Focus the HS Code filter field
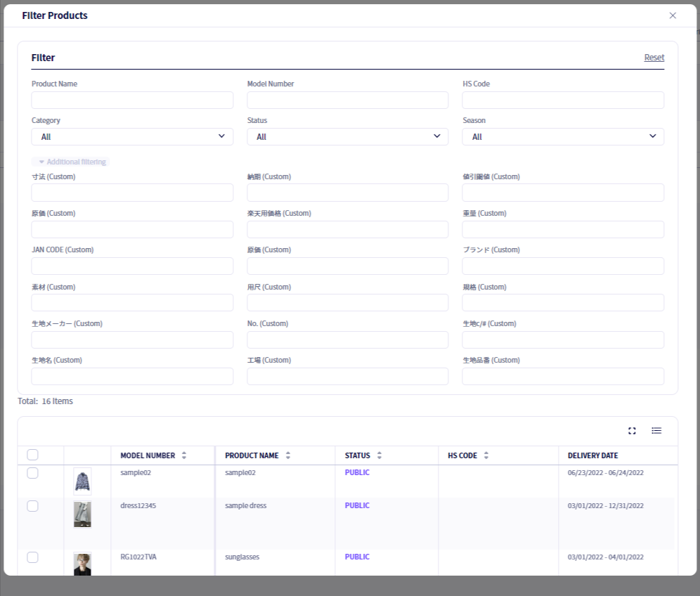The height and width of the screenshot is (596, 700). tap(563, 100)
